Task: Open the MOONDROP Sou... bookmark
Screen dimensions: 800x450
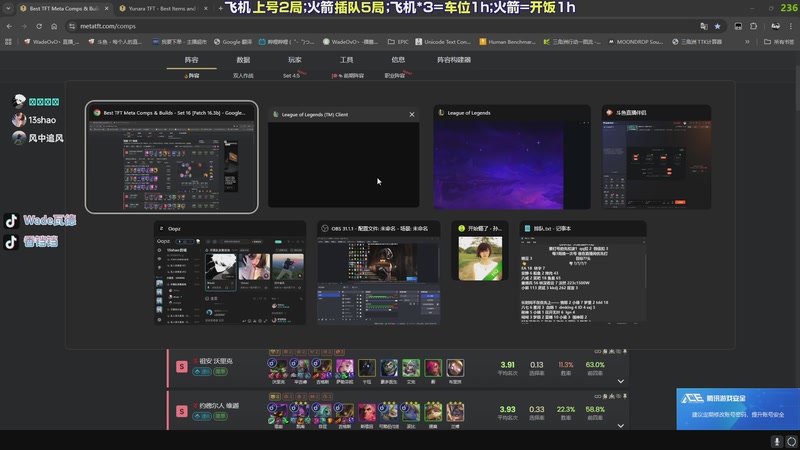Action: coord(635,42)
